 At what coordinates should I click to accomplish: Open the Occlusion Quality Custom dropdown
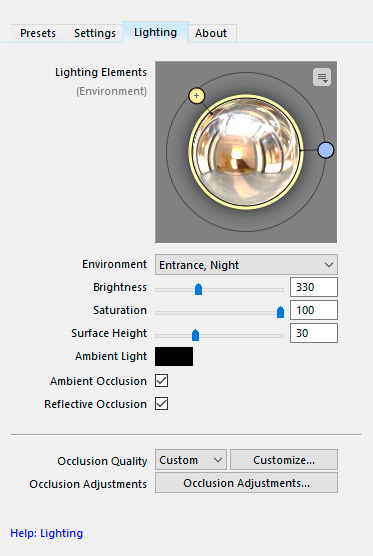[191, 460]
